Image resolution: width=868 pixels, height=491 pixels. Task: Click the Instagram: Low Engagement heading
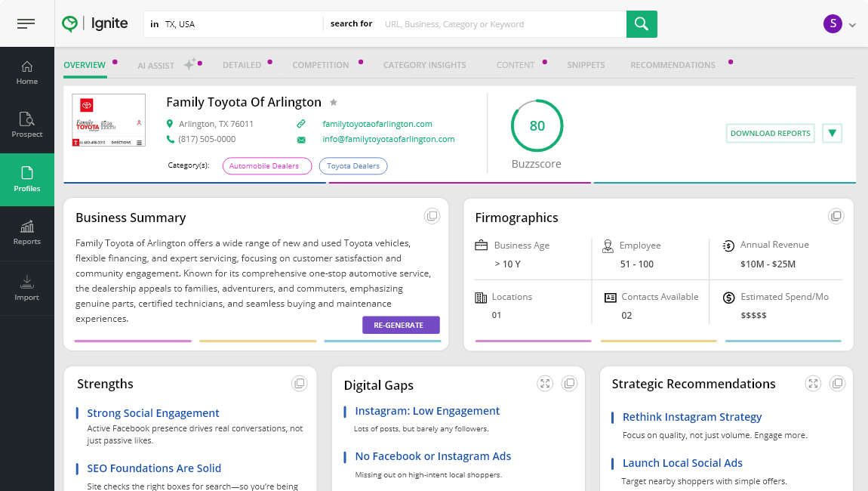[x=427, y=411]
